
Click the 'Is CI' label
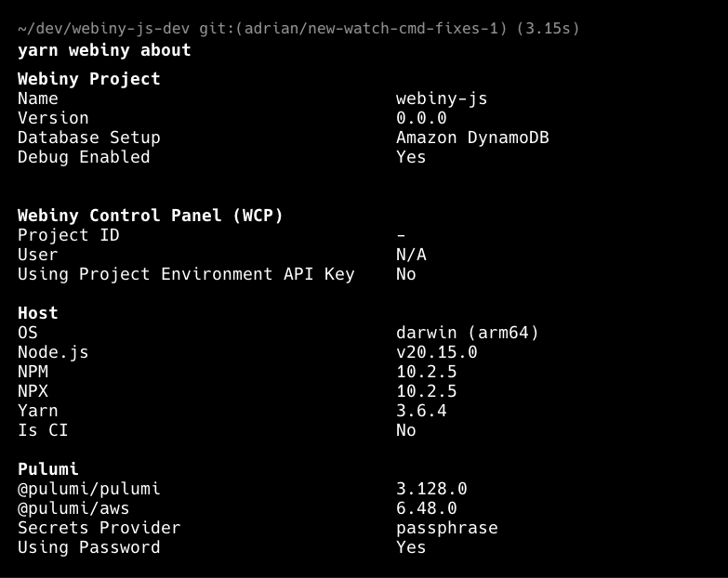point(43,430)
